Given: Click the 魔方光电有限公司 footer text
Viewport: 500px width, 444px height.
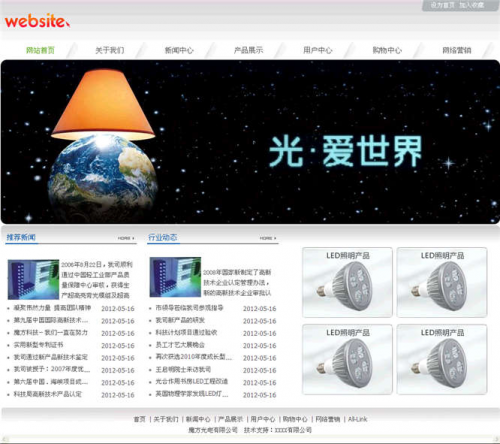Looking at the screenshot, I should point(213,430).
